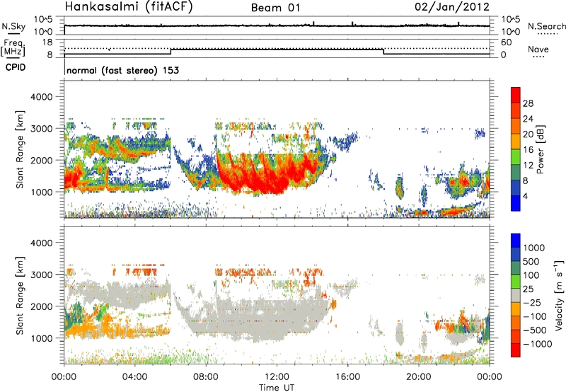The width and height of the screenshot is (566, 392).
Task: Pick the bottom blue segment of the Power colorbar
Action: pyautogui.click(x=516, y=203)
